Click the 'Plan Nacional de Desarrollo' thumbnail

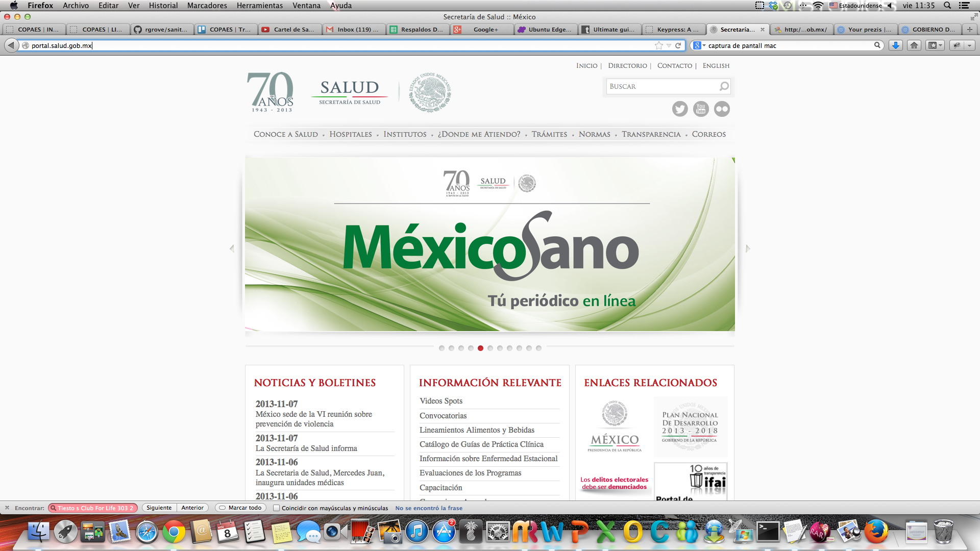(x=690, y=427)
